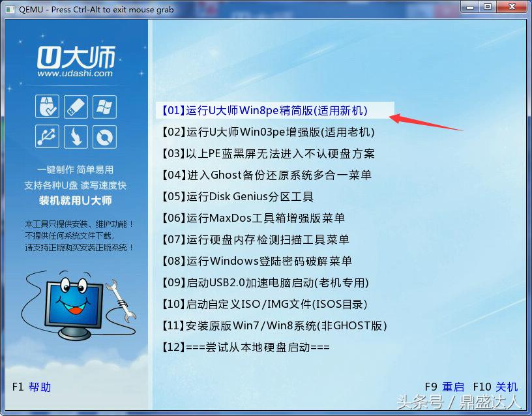Viewport: 532px width, 416px height.
Task: Select the USB connector symbol icon
Action: coord(46,137)
